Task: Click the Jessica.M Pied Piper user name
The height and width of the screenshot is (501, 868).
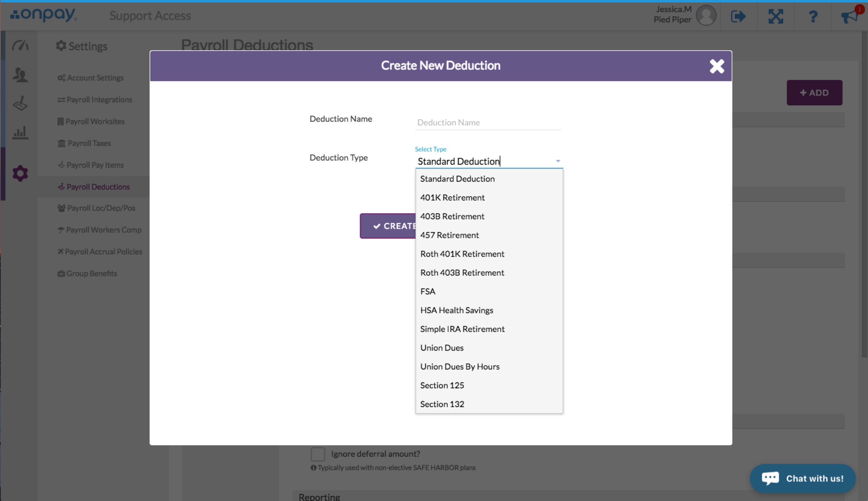Action: click(x=672, y=15)
